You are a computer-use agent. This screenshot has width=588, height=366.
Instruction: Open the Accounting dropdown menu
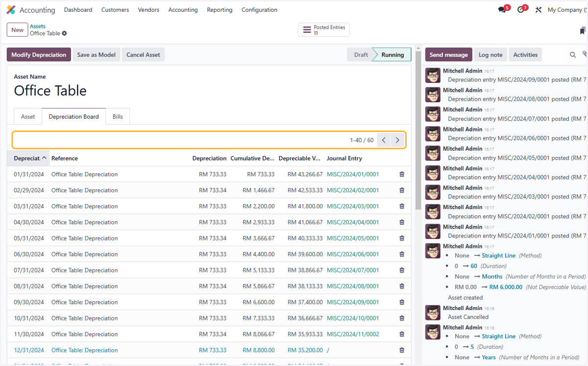tap(183, 10)
